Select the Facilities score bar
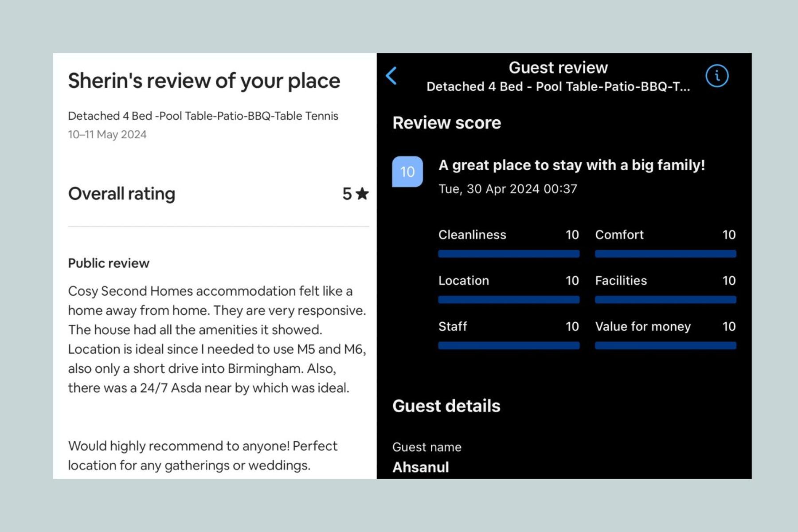 pos(665,300)
